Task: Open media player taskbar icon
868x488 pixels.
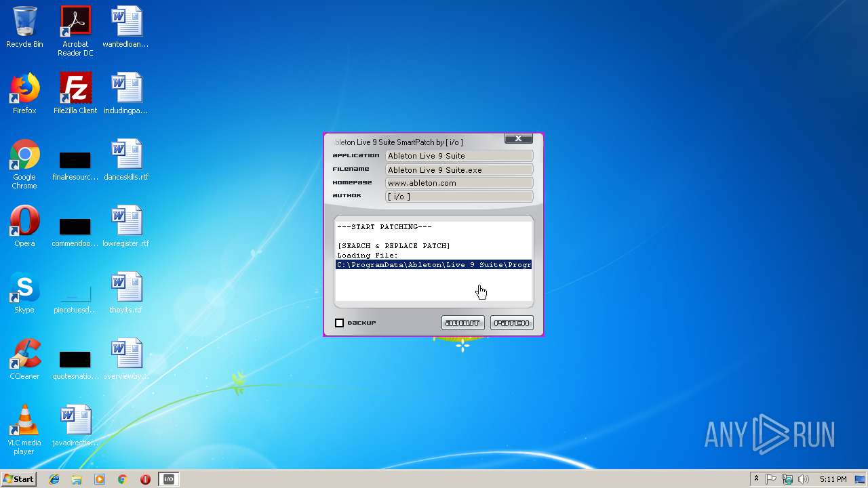Action: 100,479
